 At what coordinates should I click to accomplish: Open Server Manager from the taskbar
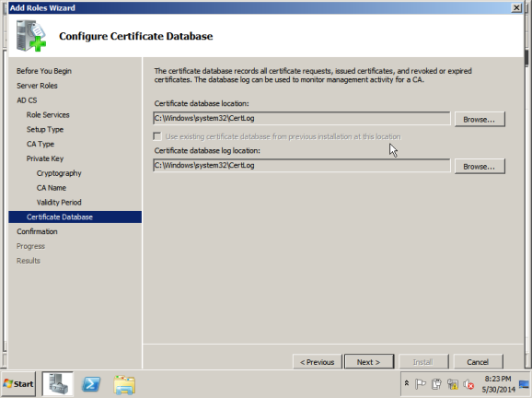(x=57, y=384)
